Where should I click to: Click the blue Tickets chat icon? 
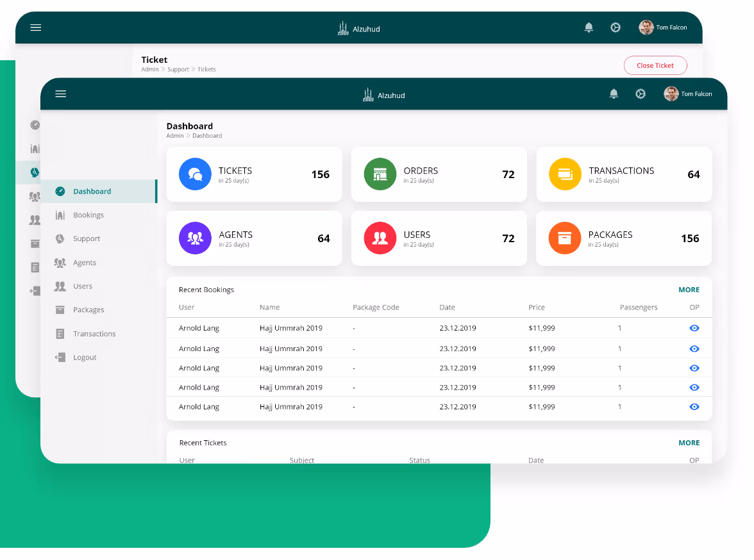tap(195, 174)
